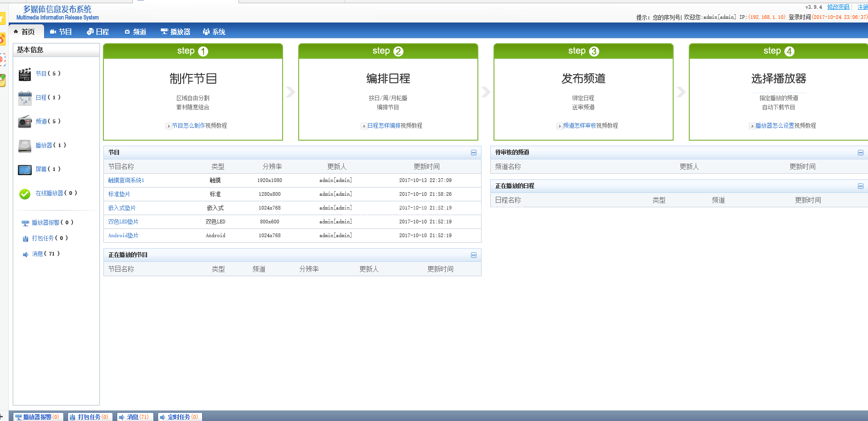
Task: Click the 修改密码 link
Action: tap(838, 7)
